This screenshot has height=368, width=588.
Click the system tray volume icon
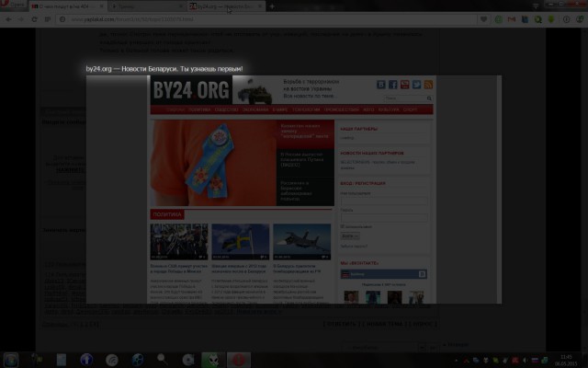[525, 360]
